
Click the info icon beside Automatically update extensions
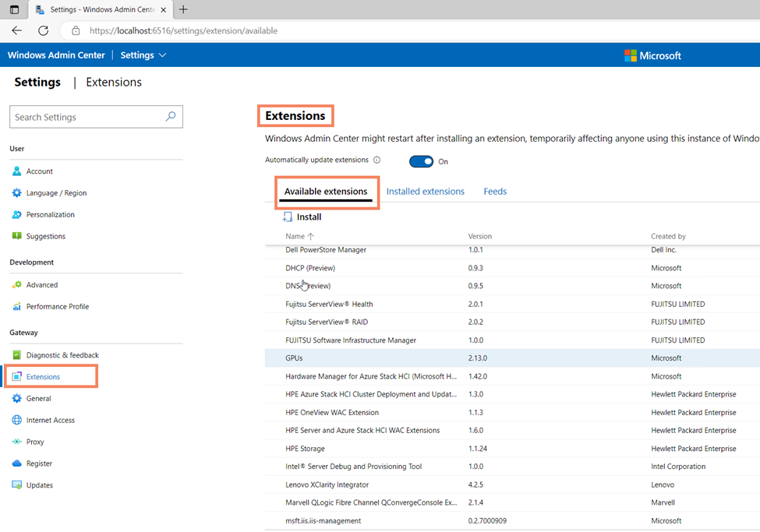point(376,160)
